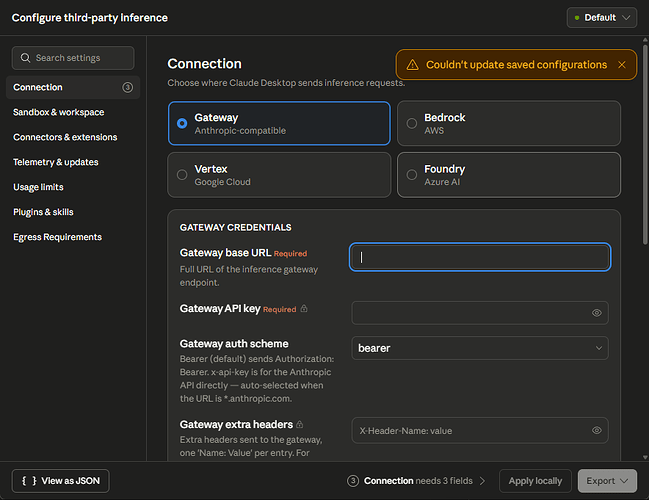Open Egress Requirements settings
The width and height of the screenshot is (649, 500).
[57, 237]
